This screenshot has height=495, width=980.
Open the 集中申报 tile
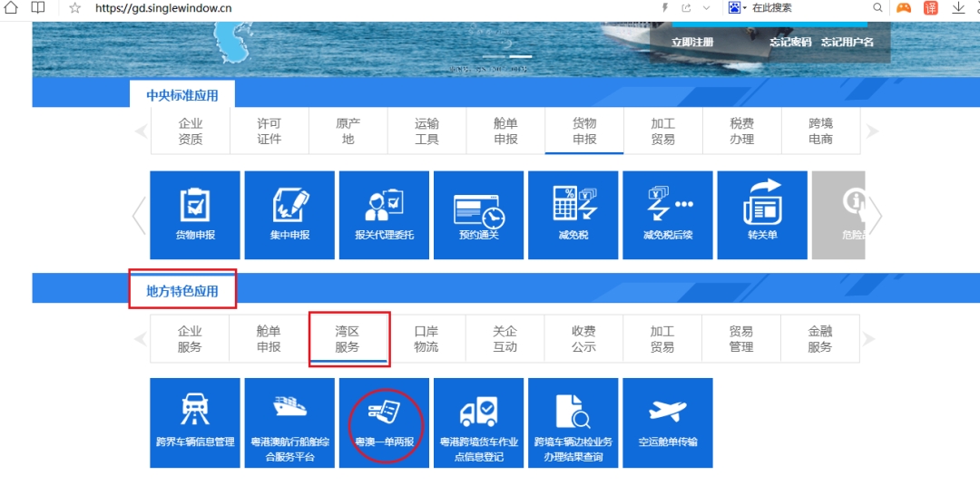(x=289, y=216)
